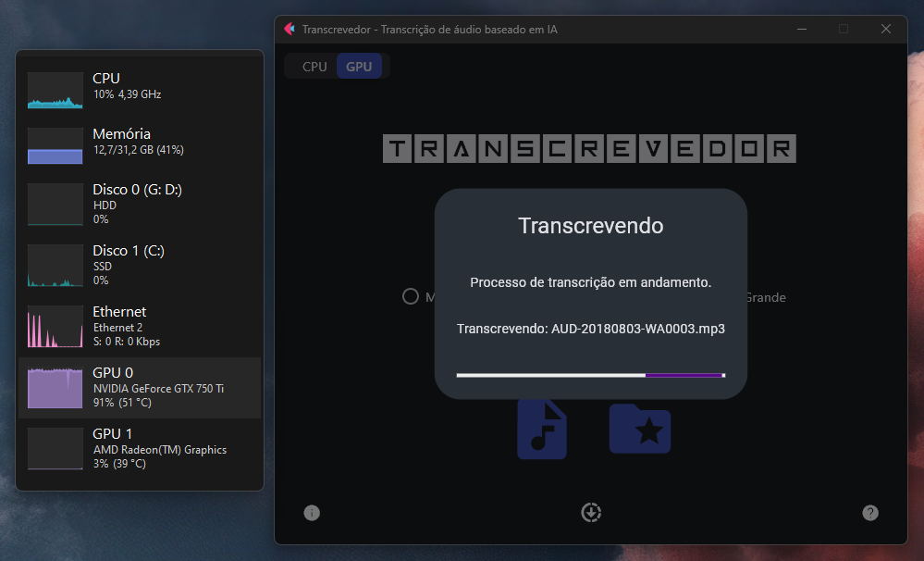Click the info icon at bottom left
The image size is (924, 561).
312,512
